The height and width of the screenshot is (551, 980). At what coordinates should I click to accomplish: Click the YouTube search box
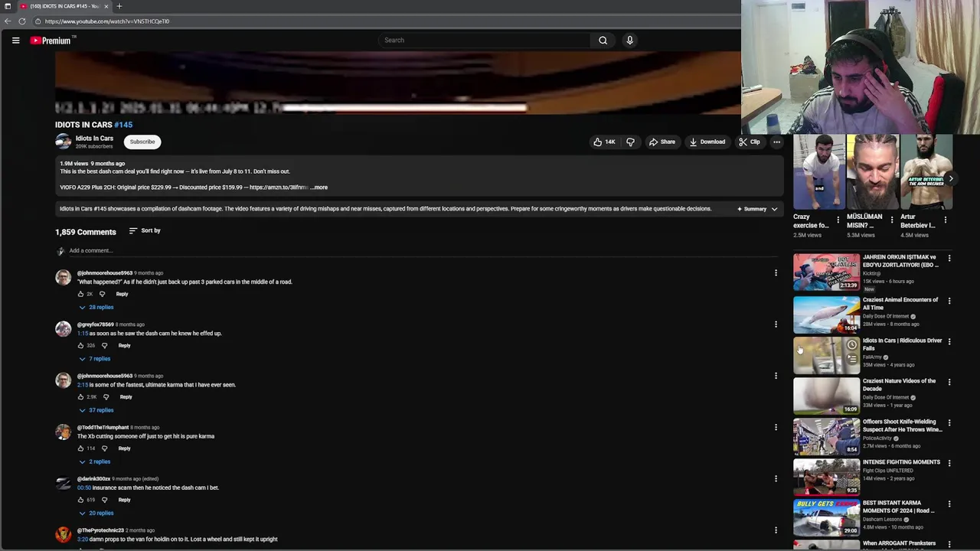485,40
